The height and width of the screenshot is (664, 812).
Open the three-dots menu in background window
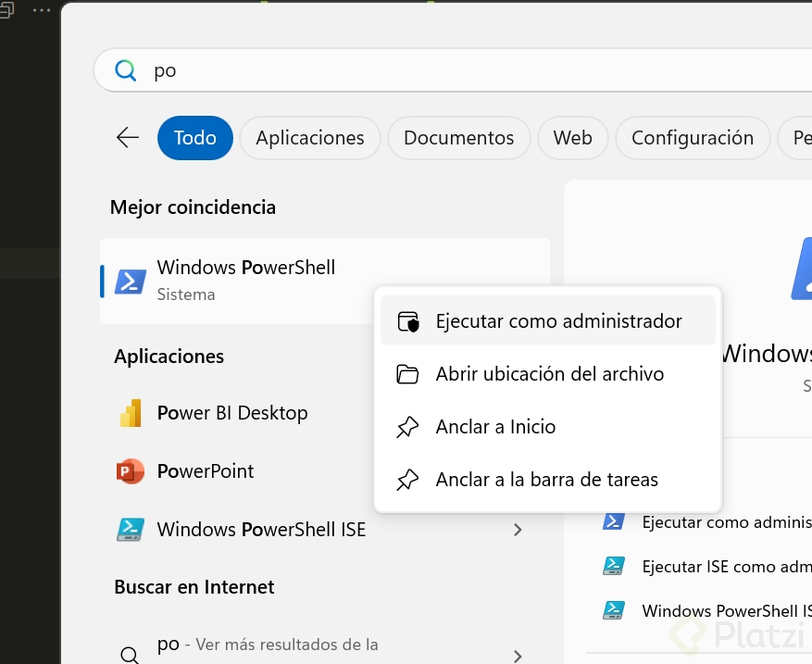(x=42, y=10)
